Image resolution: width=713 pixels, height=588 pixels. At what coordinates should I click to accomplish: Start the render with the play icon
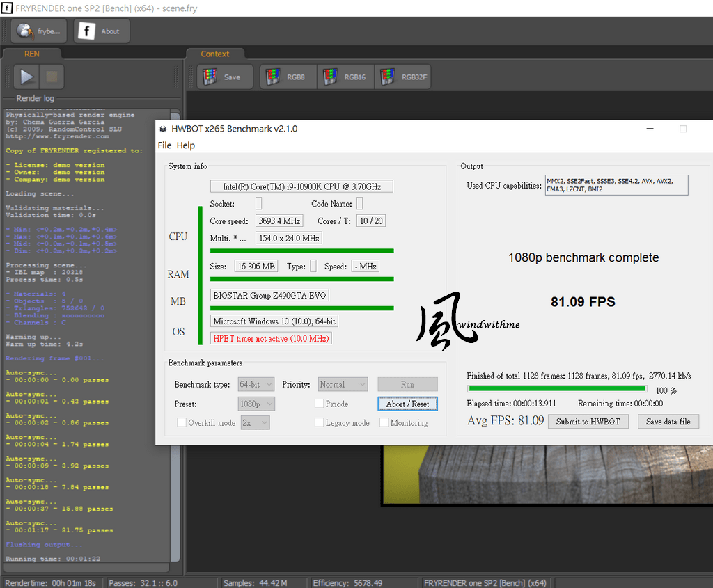coord(26,77)
